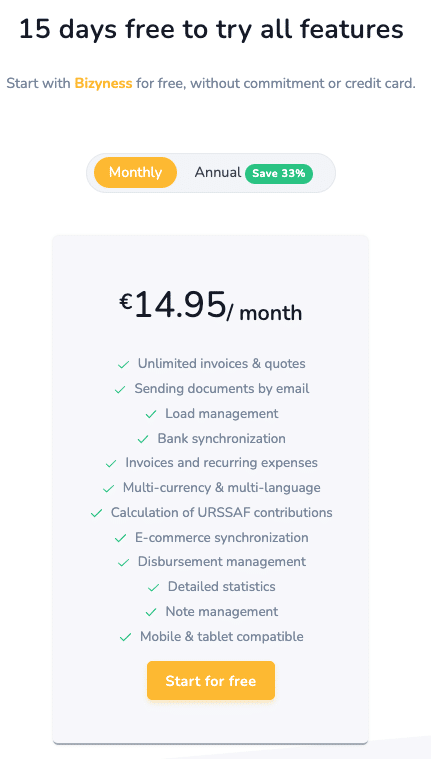
Task: Click checkmark beside Unlimited invoices & quotes
Action: pyautogui.click(x=123, y=364)
